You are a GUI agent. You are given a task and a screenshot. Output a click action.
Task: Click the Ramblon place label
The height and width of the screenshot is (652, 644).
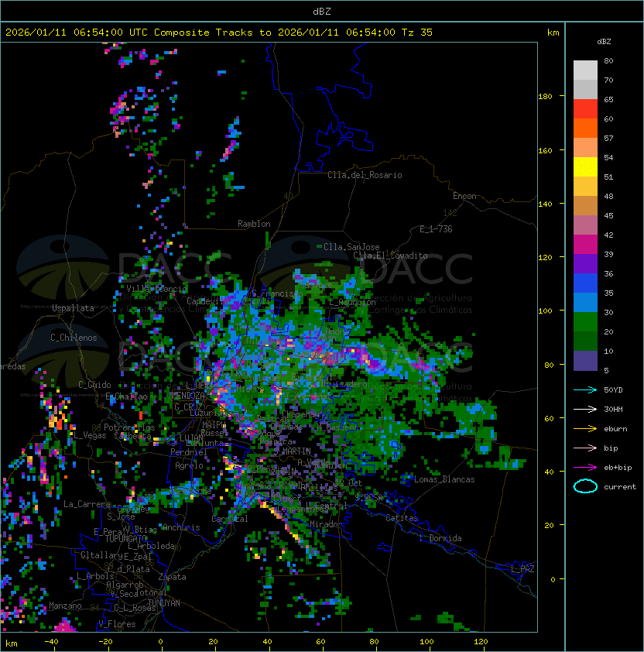click(254, 224)
